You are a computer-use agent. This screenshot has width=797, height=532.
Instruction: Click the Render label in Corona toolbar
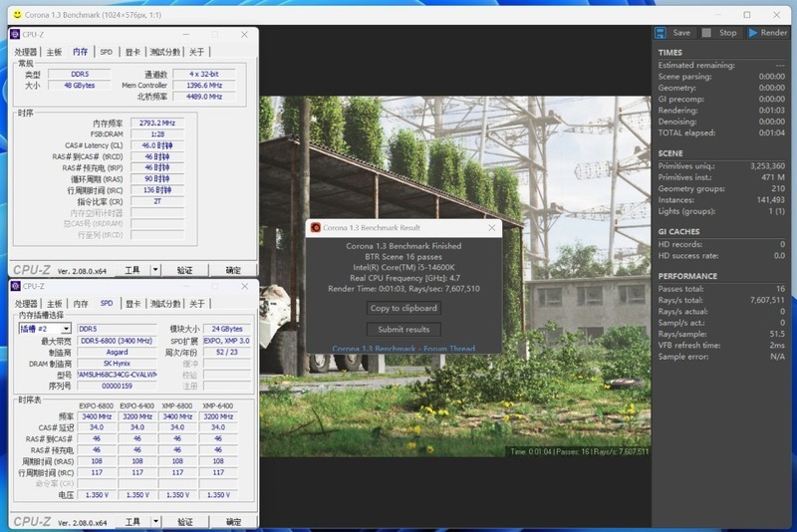coord(774,33)
